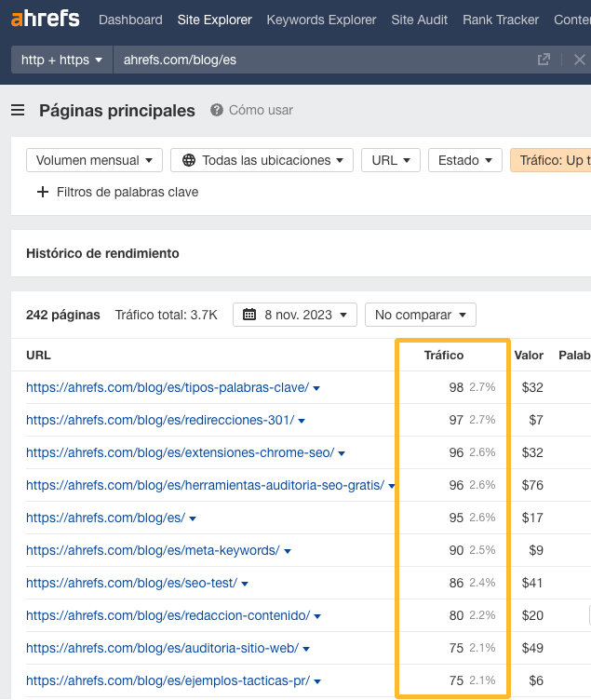Open the hamburger sidebar menu
Screen dimensions: 591x700
tap(18, 110)
